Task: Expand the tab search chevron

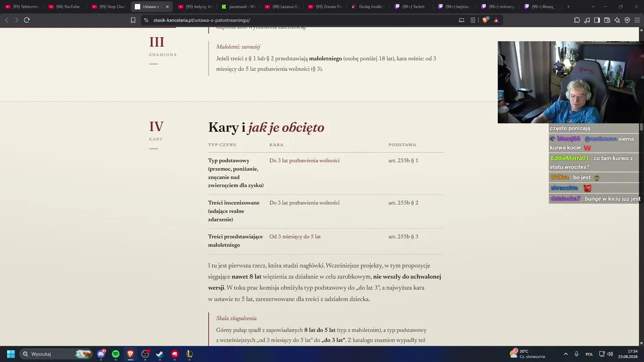Action: pos(593,7)
